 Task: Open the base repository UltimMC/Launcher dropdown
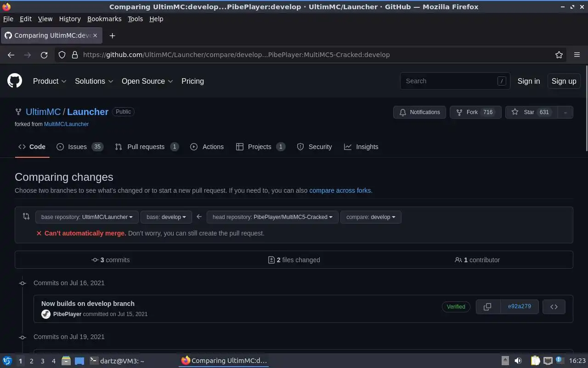(87, 217)
